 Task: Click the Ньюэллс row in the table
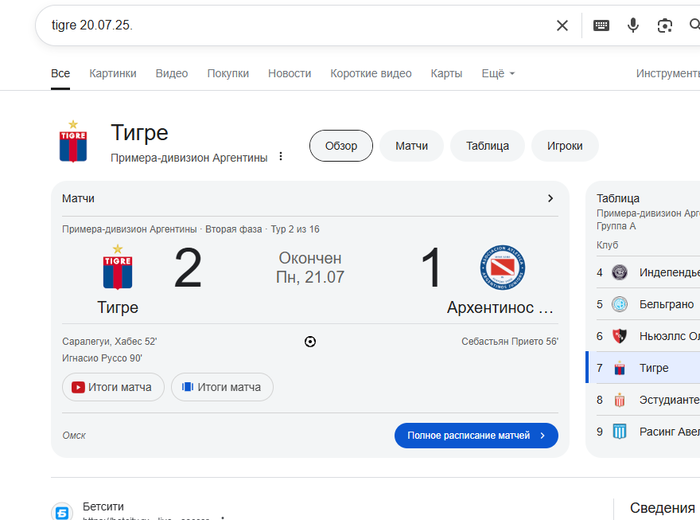coord(648,336)
